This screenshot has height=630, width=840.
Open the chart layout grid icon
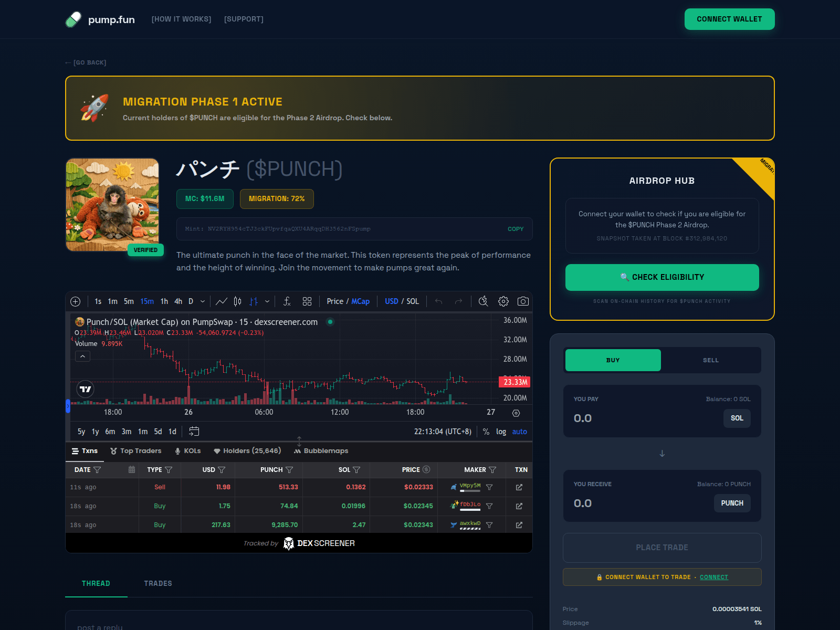(307, 301)
